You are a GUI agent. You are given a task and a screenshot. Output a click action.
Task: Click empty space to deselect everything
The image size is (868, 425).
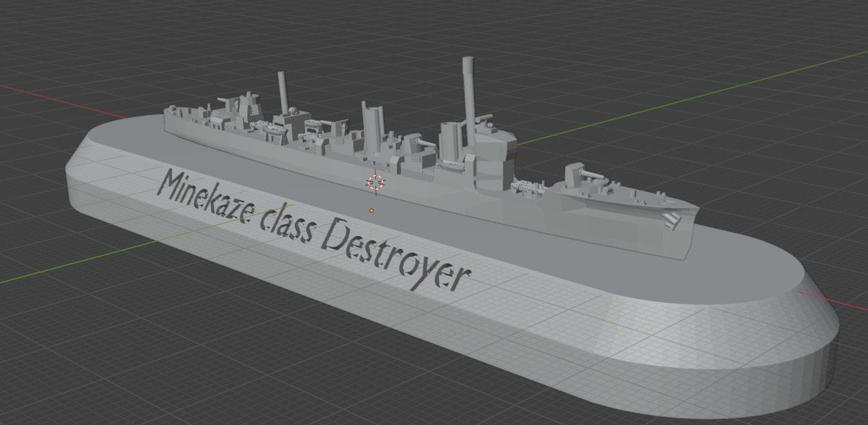click(x=759, y=69)
